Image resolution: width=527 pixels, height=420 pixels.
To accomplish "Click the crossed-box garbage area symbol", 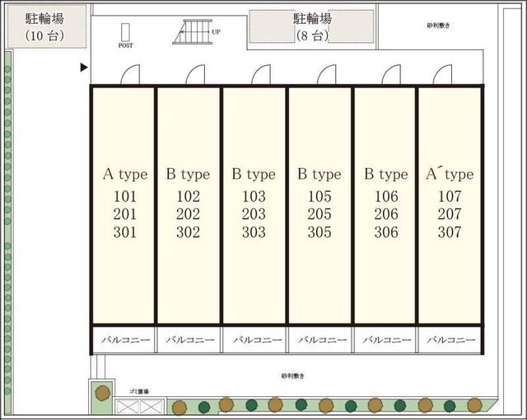I will tap(130, 405).
